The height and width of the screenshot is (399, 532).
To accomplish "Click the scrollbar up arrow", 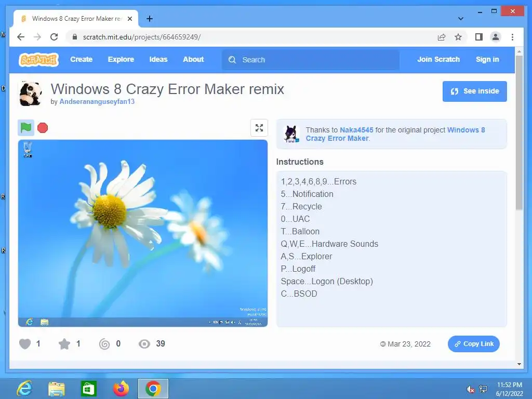I will [519, 51].
